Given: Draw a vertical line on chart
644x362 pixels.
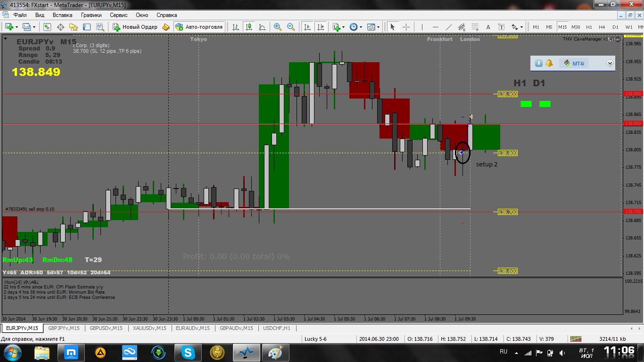Looking at the screenshot, I should (422, 27).
